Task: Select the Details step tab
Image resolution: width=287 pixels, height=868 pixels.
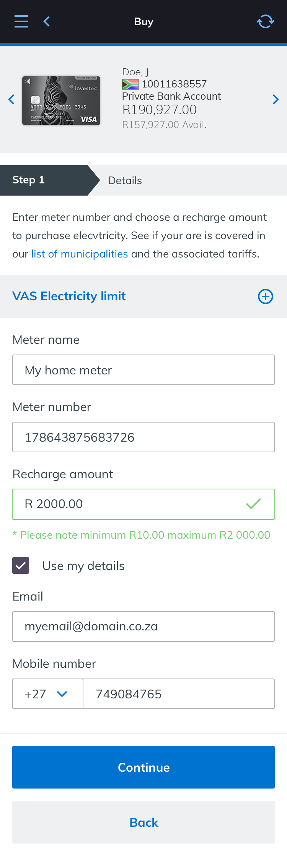Action: click(125, 180)
